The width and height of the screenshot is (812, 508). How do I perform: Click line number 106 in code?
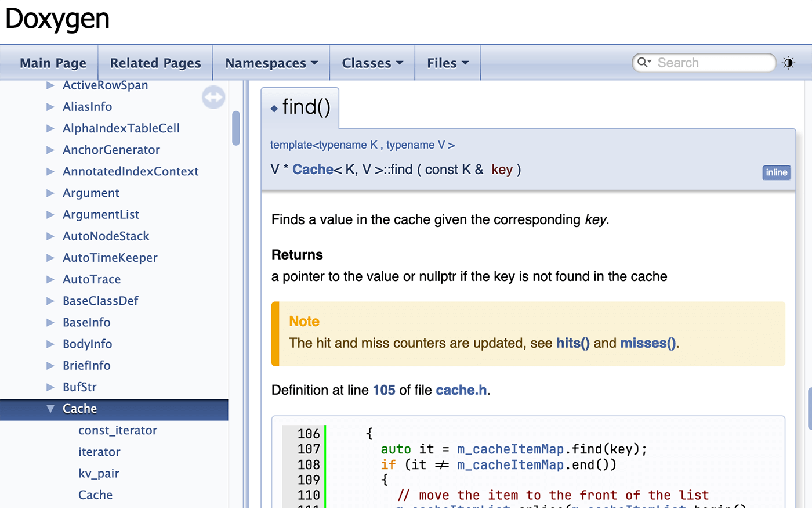click(x=309, y=434)
